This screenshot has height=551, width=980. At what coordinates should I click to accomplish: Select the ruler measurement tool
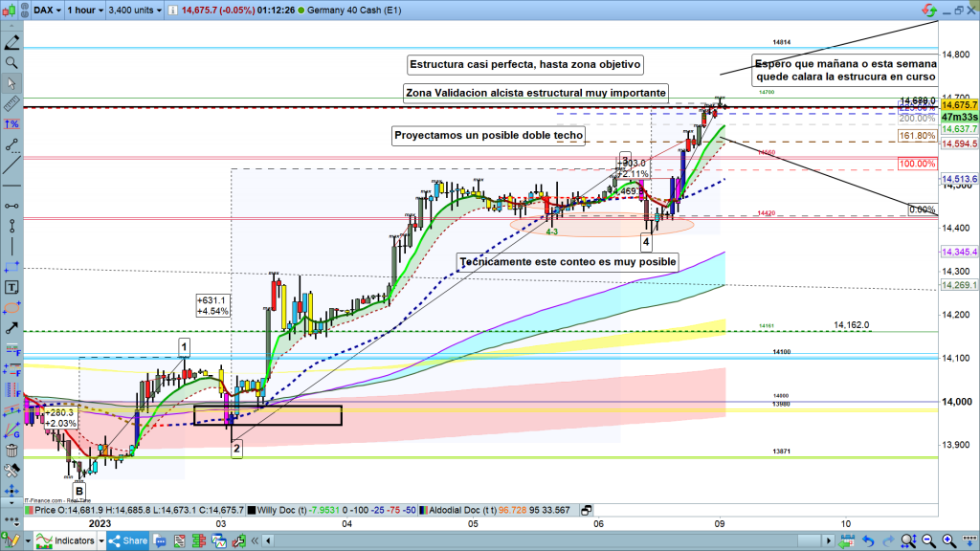(x=12, y=103)
